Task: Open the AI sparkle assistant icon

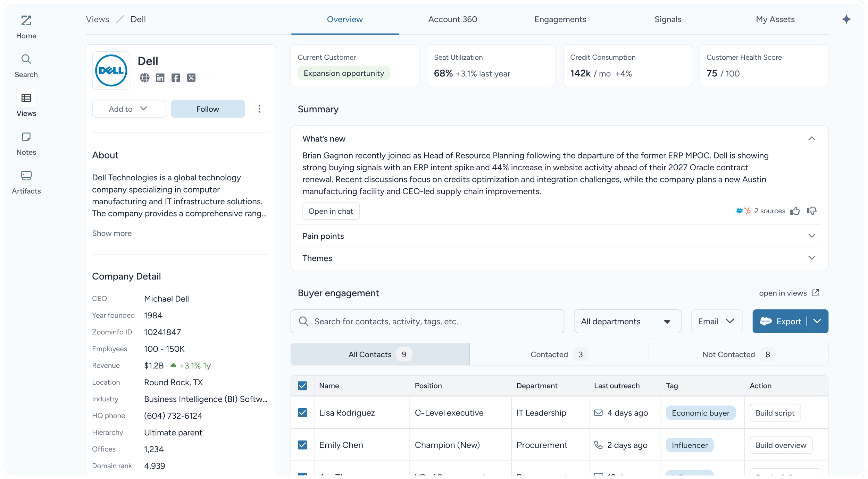Action: [846, 19]
